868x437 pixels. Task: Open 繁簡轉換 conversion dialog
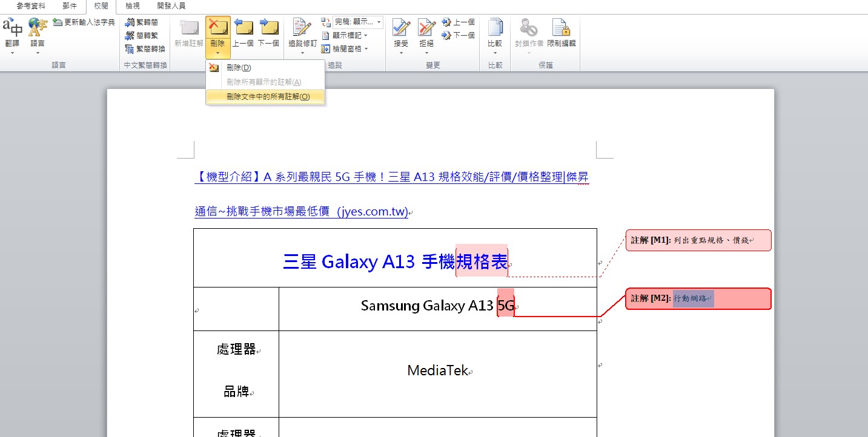(x=145, y=49)
